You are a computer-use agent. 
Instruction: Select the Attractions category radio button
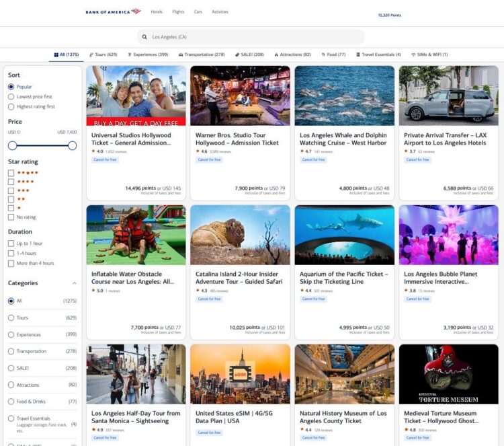coord(11,385)
